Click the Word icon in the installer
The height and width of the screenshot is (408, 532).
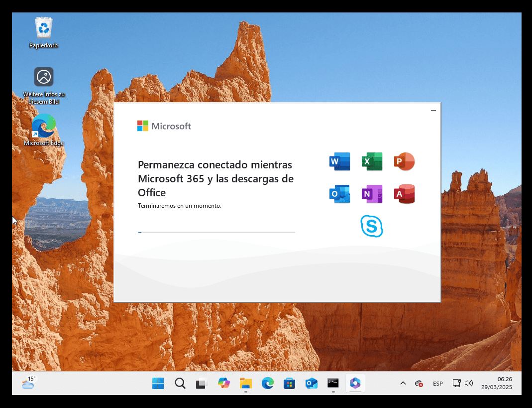(x=339, y=161)
